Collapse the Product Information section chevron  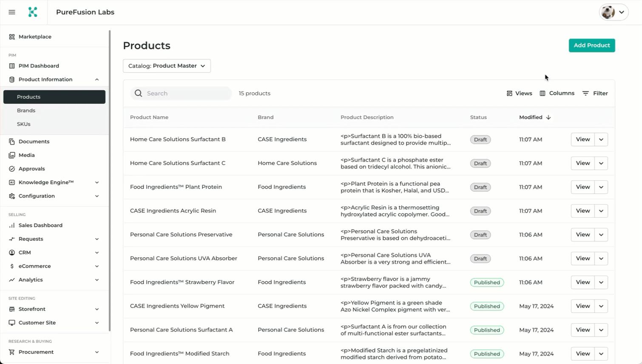pyautogui.click(x=97, y=80)
